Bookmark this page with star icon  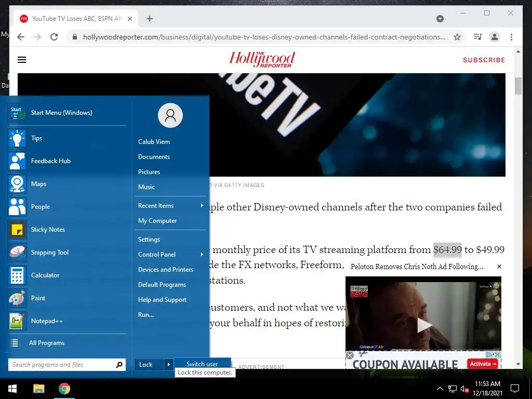[x=457, y=37]
